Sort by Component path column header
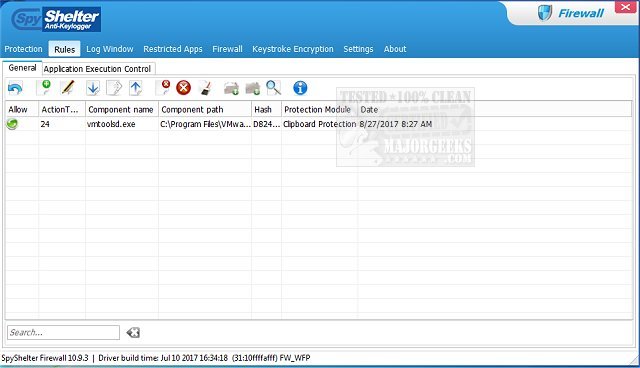The height and width of the screenshot is (368, 640). tap(205, 109)
